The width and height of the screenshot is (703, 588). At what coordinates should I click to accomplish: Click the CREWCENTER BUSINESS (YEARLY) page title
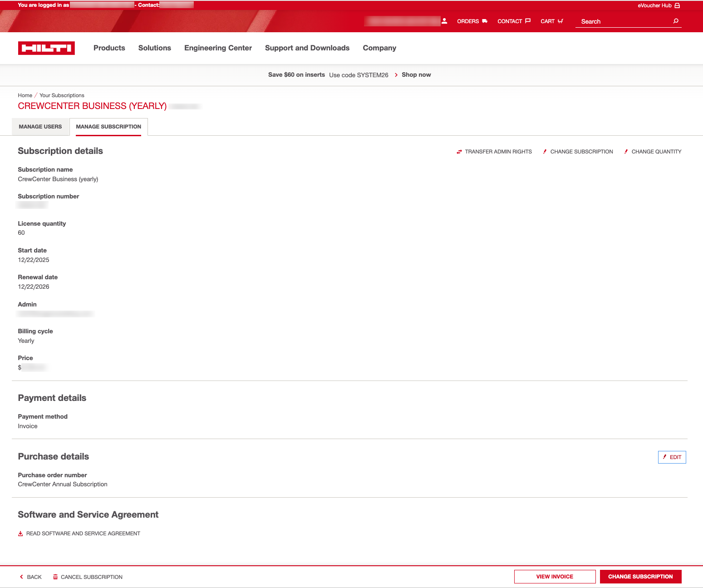point(92,106)
